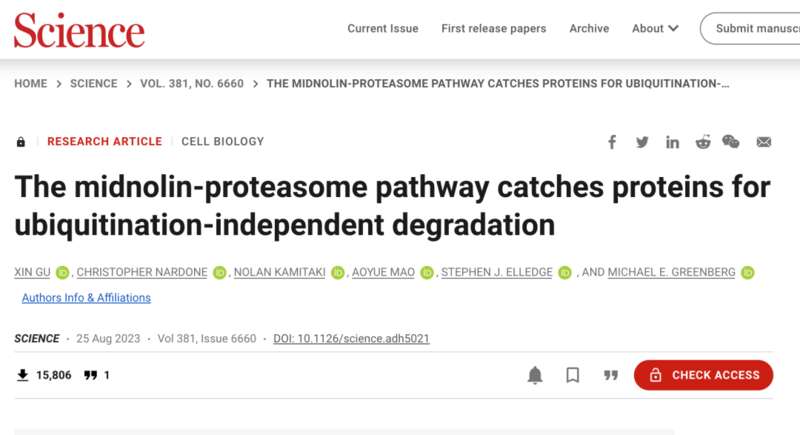
Task: Click the Submit manuscript button
Action: tap(750, 29)
